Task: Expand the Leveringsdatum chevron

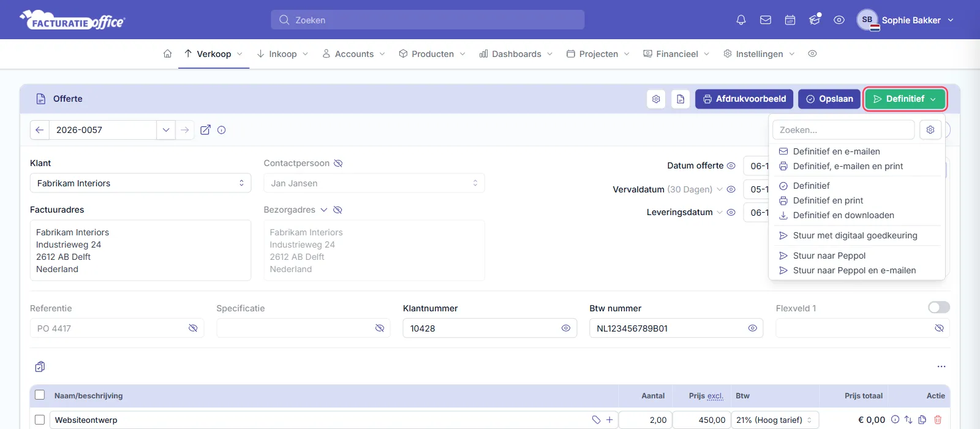Action: coord(720,212)
